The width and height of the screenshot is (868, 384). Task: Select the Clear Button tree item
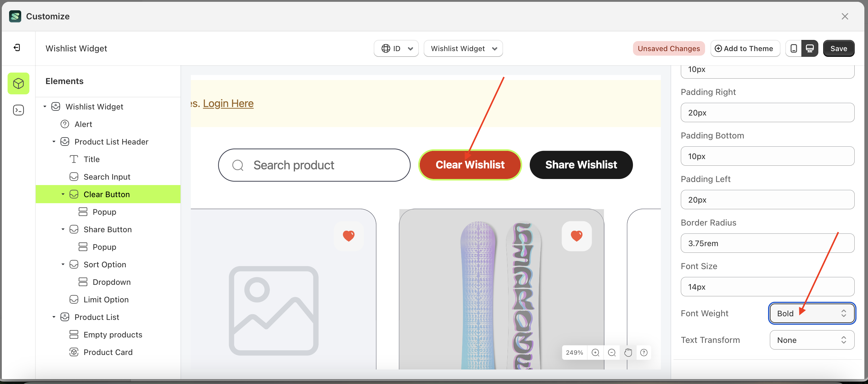pyautogui.click(x=107, y=194)
